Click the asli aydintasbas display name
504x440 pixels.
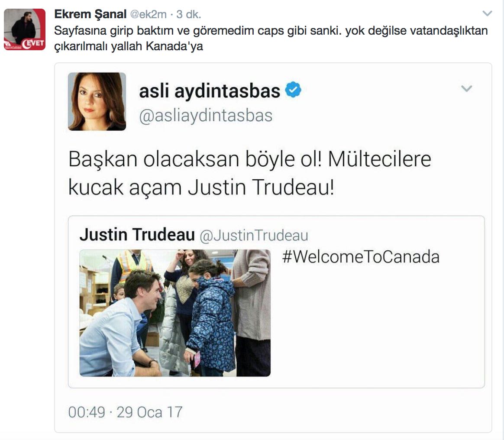point(210,91)
